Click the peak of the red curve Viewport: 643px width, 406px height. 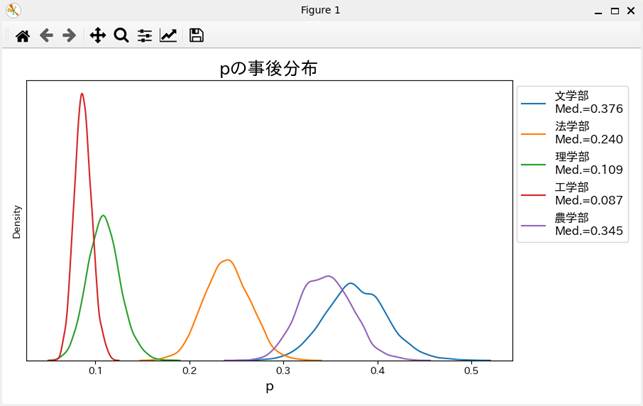click(82, 94)
